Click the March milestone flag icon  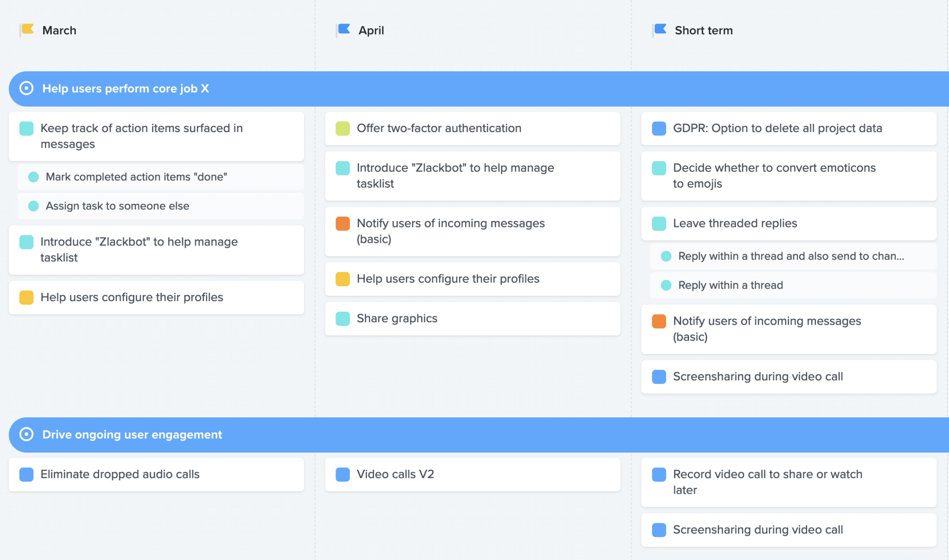[27, 30]
